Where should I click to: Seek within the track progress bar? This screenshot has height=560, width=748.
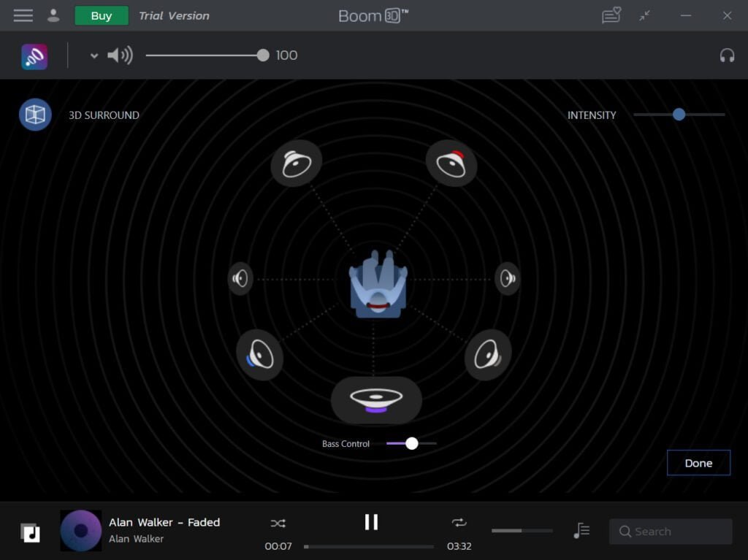369,547
